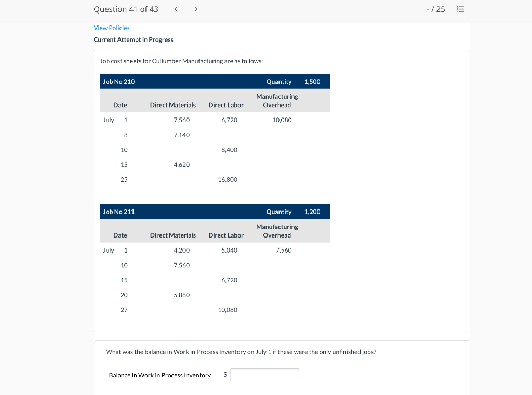Go to the previous question arrow

coord(176,9)
